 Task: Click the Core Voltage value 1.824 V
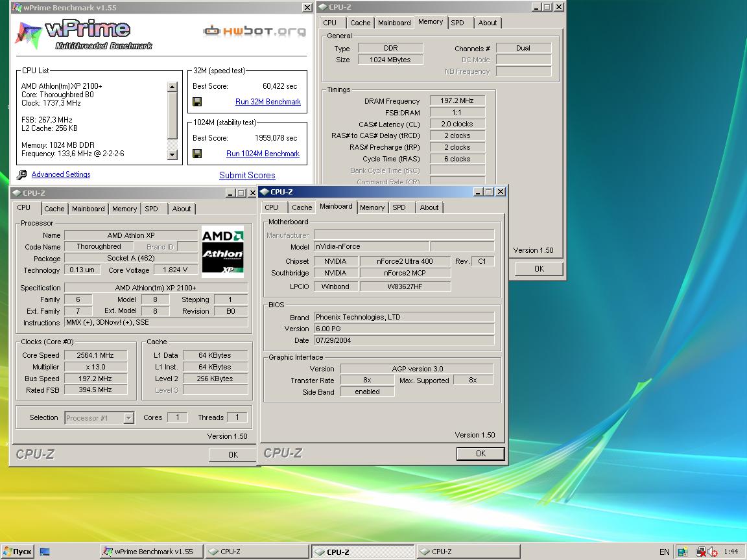pyautogui.click(x=175, y=270)
